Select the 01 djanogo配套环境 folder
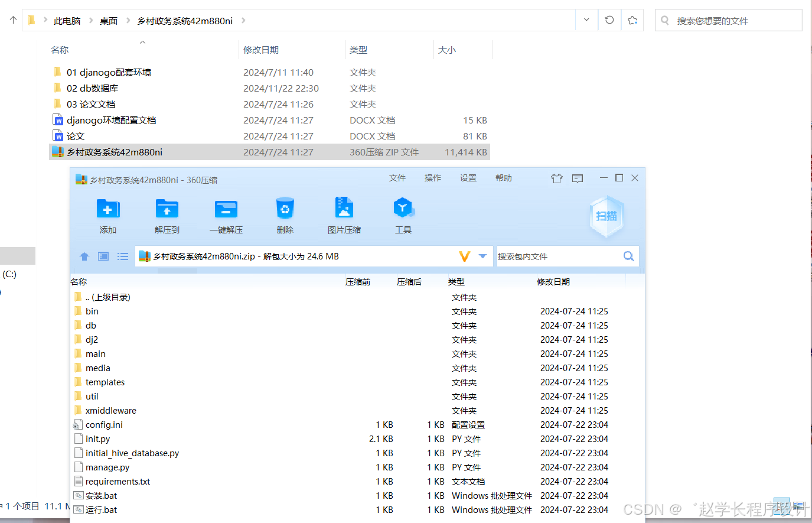This screenshot has height=523, width=812. click(x=109, y=72)
